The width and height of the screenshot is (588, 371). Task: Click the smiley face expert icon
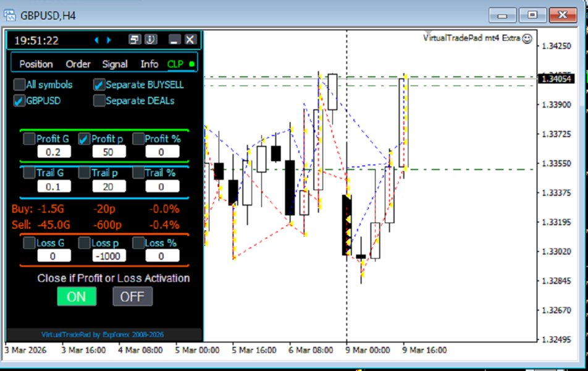point(527,38)
